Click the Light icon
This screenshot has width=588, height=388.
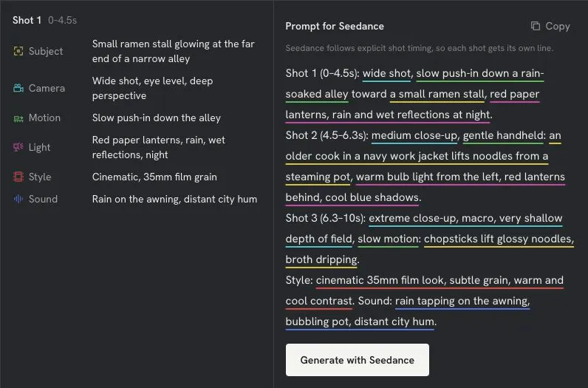(x=18, y=147)
